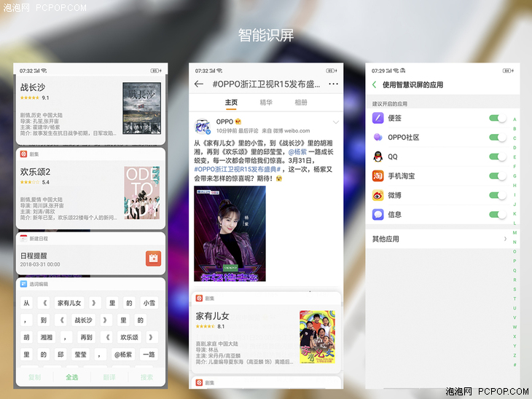Tap the 全选 select-all button
The width and height of the screenshot is (532, 399).
pos(72,377)
